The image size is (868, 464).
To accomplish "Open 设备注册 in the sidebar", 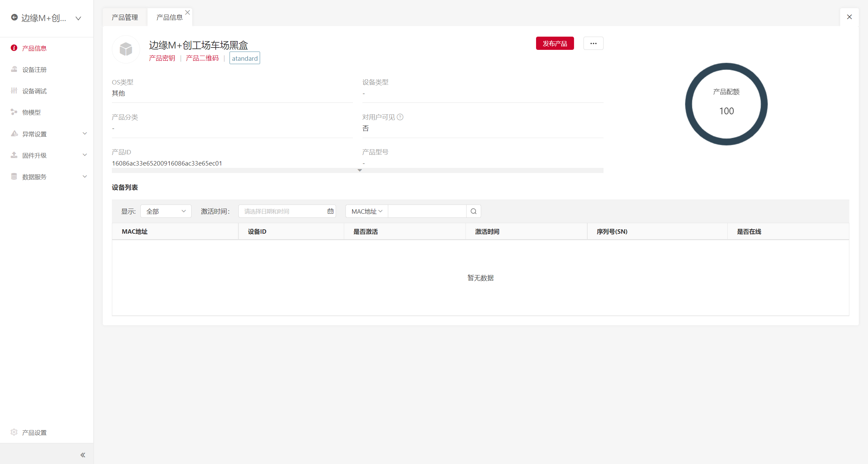I will [x=34, y=70].
